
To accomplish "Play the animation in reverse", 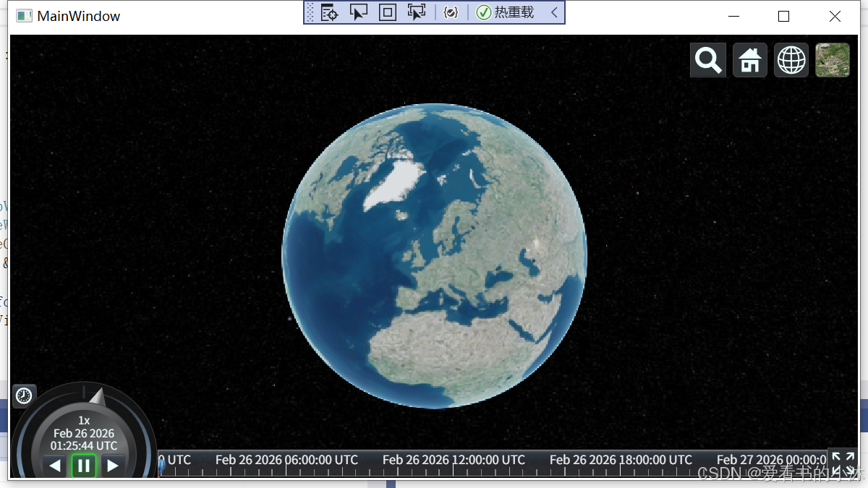I will click(x=55, y=466).
